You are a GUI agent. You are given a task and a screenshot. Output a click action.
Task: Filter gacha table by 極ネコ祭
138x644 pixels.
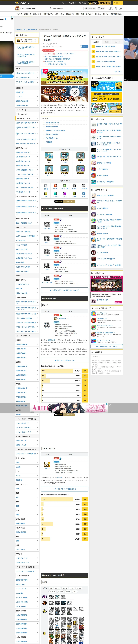(x=65, y=588)
